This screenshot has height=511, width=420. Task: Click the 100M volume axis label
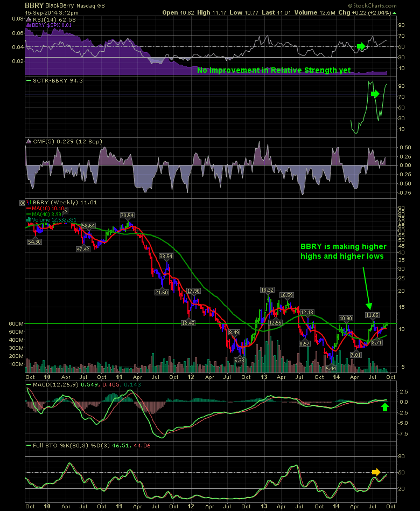(16, 364)
